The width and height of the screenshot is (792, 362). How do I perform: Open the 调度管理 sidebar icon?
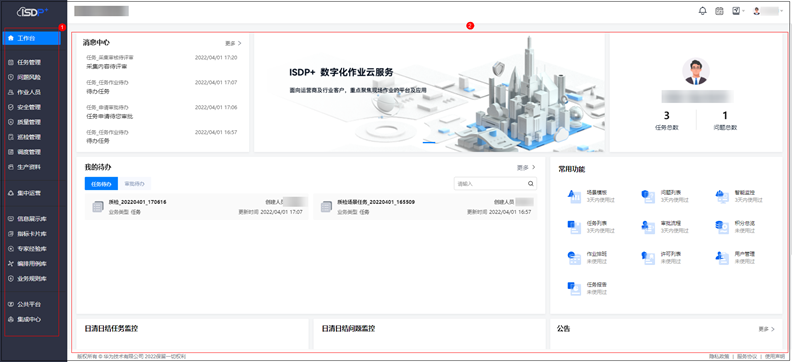click(x=11, y=152)
